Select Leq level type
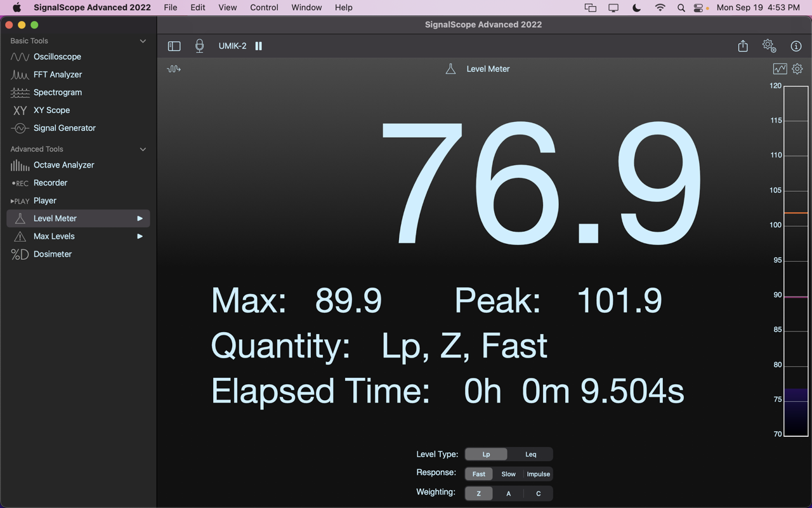Viewport: 812px width, 508px height. pyautogui.click(x=530, y=454)
